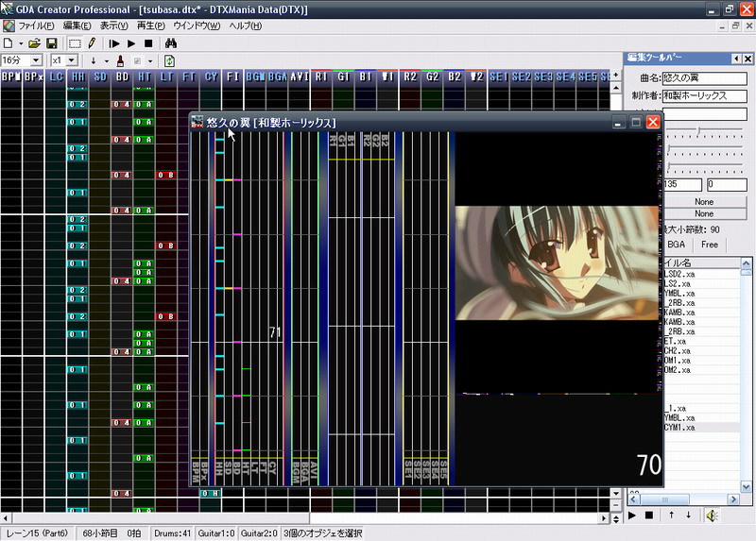Image resolution: width=756 pixels, height=541 pixels.
Task: Open the 16分 note division dropdown
Action: pos(36,60)
